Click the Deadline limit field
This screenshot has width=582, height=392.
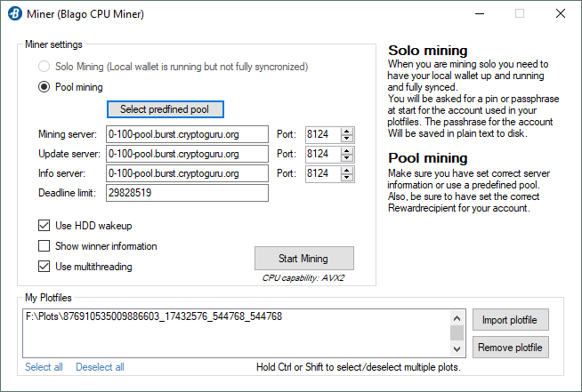pos(187,193)
